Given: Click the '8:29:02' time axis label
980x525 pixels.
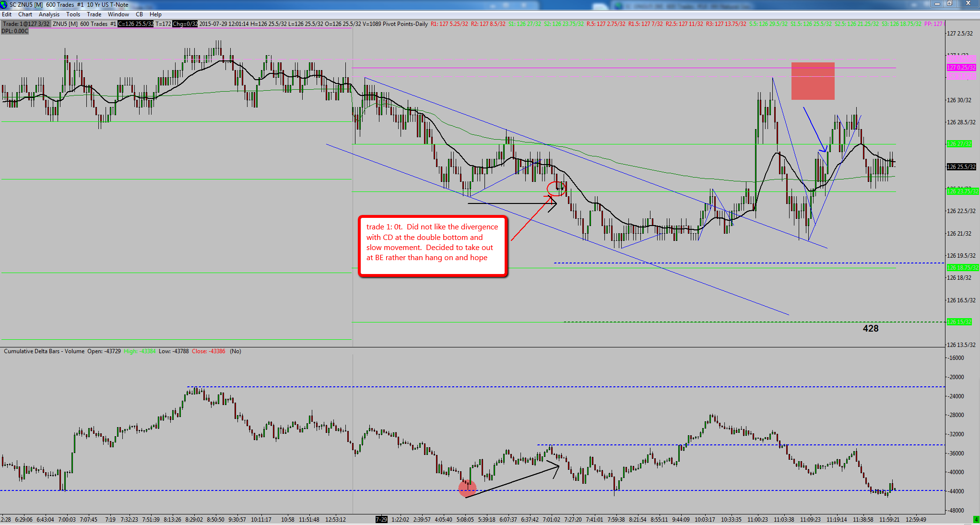Looking at the screenshot, I should tap(194, 520).
